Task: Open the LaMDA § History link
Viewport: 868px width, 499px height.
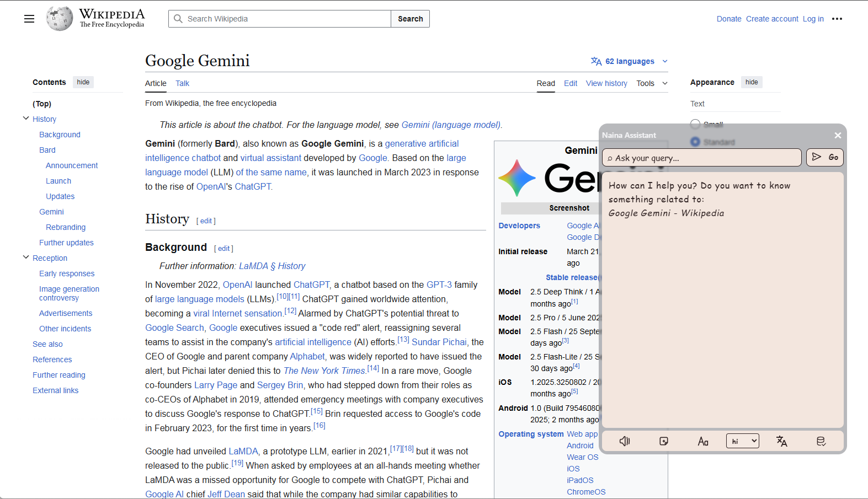Action: coord(272,266)
